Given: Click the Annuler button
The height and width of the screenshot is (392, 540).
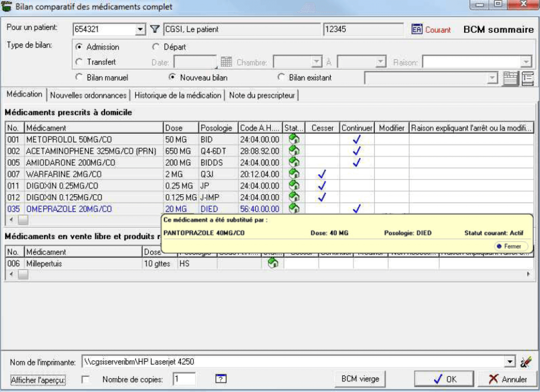Looking at the screenshot, I should coord(508,379).
